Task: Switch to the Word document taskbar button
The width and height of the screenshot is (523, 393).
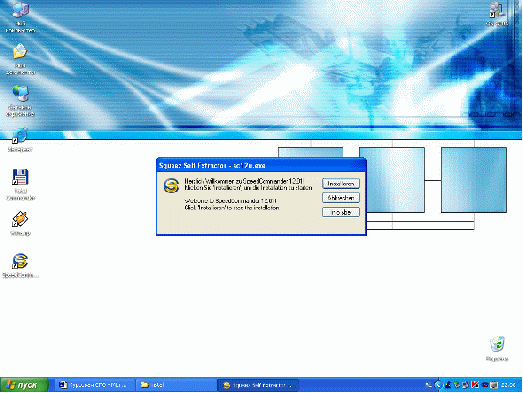Action: pos(93,385)
